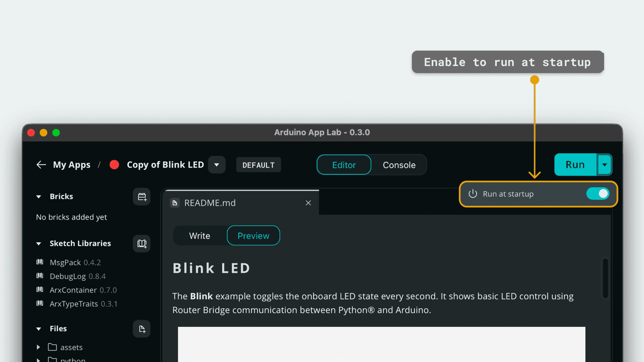This screenshot has height=362, width=644.
Task: Toggle the Run at startup switch
Action: 598,194
